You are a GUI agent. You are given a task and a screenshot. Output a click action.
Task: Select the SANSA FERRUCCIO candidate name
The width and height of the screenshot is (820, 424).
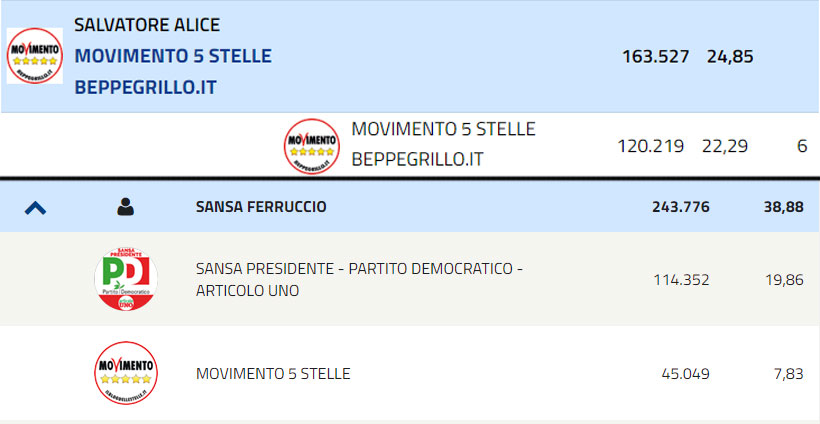pyautogui.click(x=261, y=207)
